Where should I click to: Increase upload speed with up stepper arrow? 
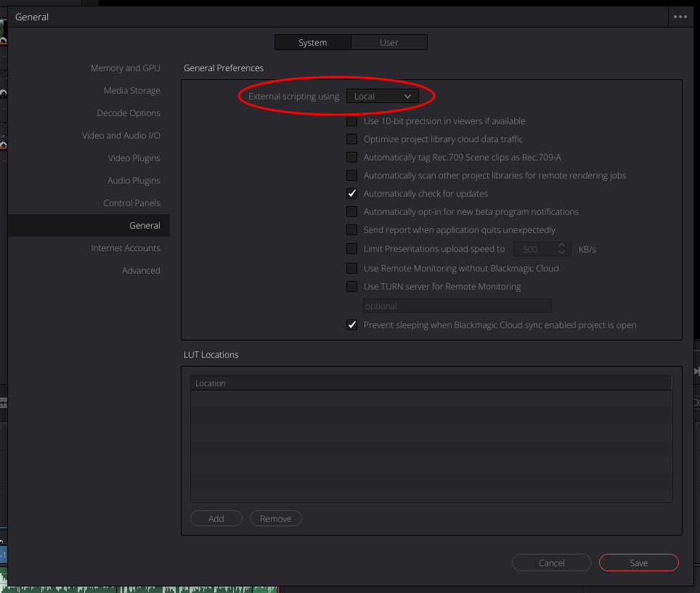pyautogui.click(x=561, y=245)
